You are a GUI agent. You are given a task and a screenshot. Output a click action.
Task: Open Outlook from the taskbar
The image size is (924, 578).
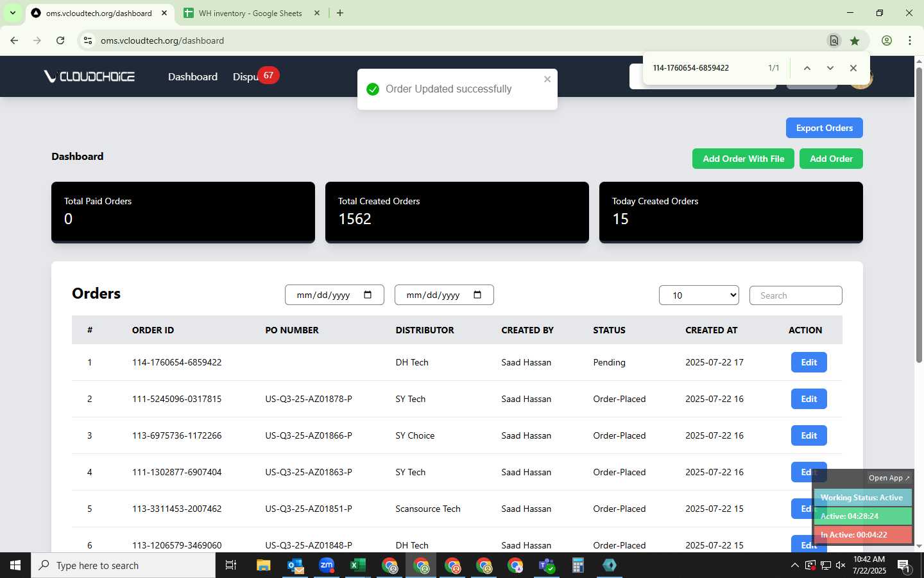click(x=295, y=565)
